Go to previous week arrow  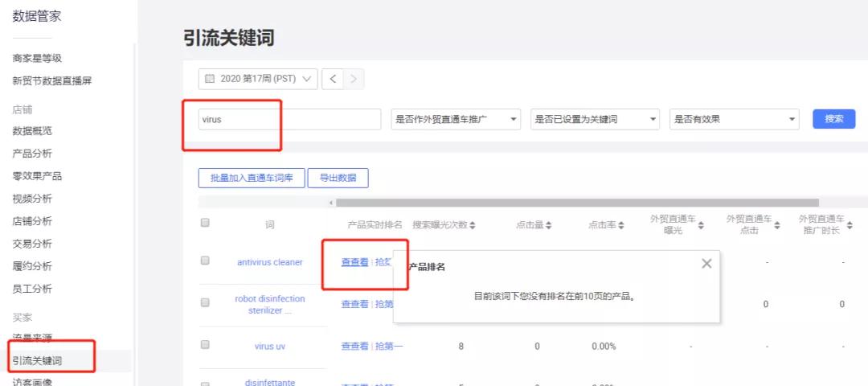332,79
